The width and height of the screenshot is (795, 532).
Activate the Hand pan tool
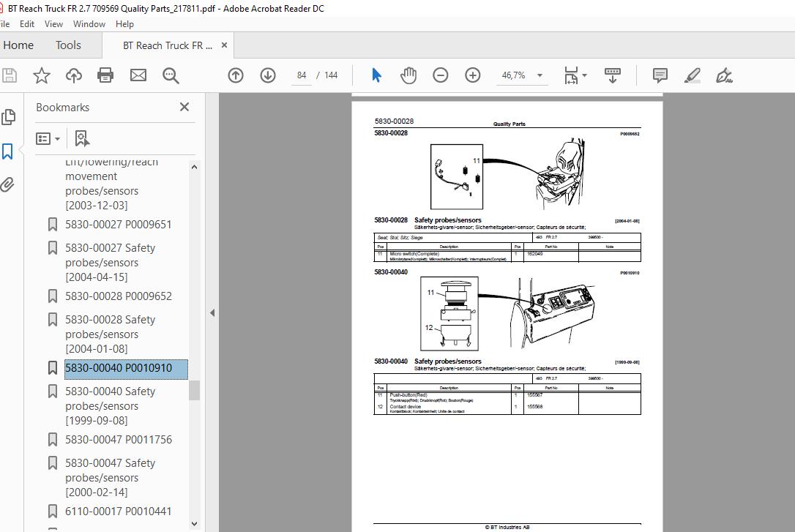click(408, 75)
